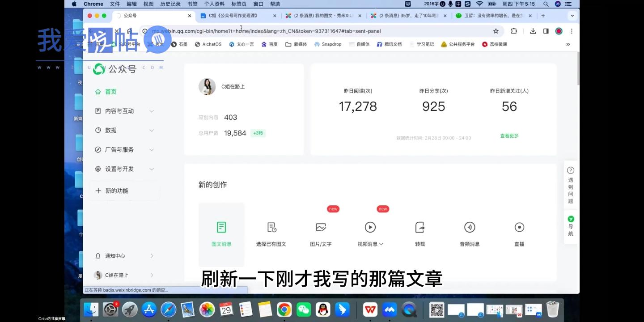The image size is (644, 322).
Task: Open the 腾讯文档 bookmark
Action: pyautogui.click(x=389, y=44)
